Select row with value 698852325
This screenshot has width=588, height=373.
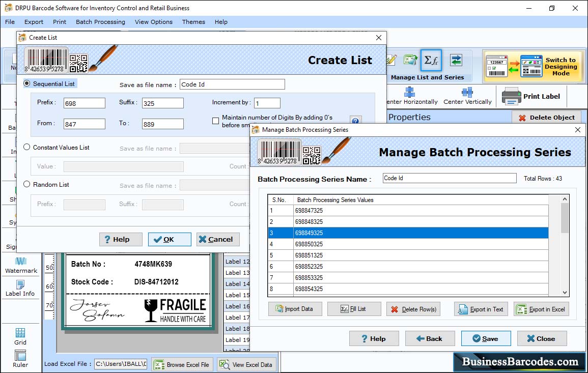tap(408, 267)
